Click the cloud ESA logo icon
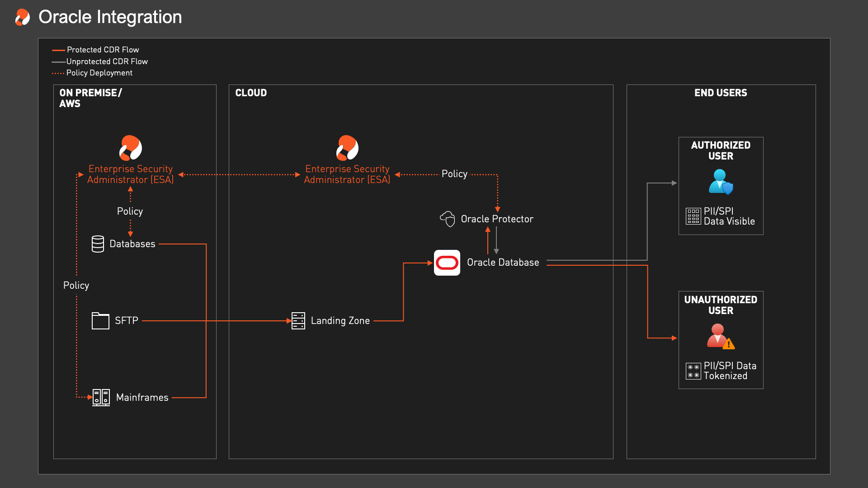Screen dimensions: 868x488 pyautogui.click(x=347, y=148)
